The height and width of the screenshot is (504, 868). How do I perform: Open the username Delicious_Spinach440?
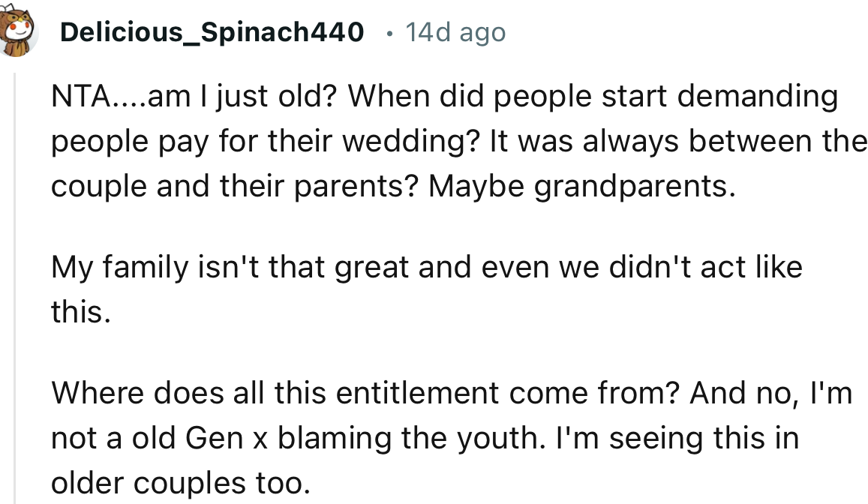212,32
